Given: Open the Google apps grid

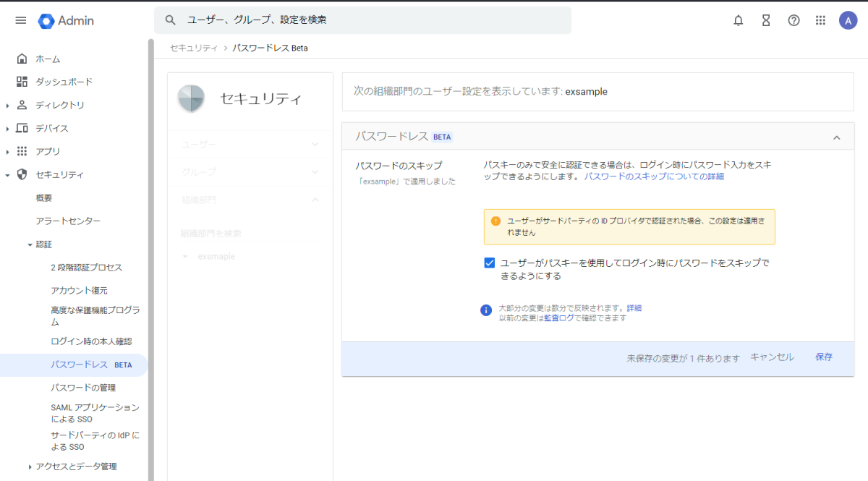Looking at the screenshot, I should click(x=820, y=20).
